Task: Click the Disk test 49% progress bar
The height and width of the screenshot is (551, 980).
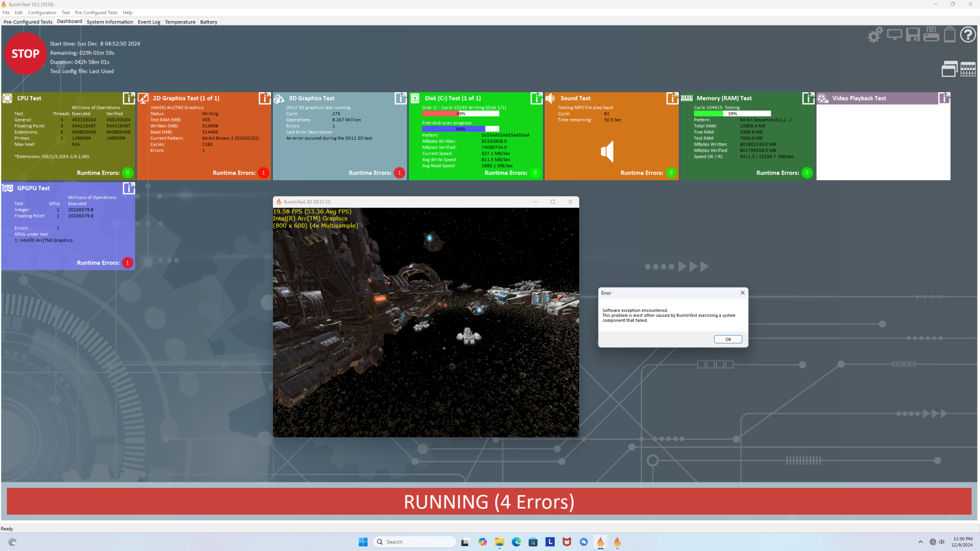Action: pos(461,114)
